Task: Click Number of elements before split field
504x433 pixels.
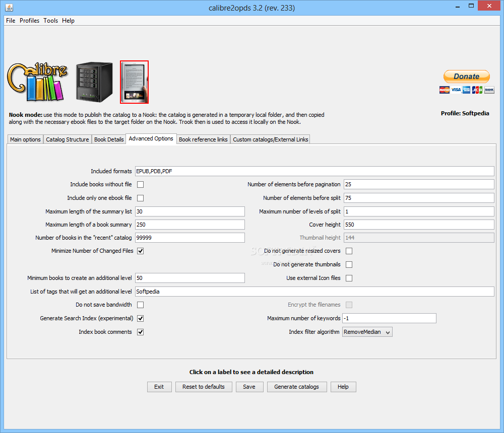Action: pos(419,198)
